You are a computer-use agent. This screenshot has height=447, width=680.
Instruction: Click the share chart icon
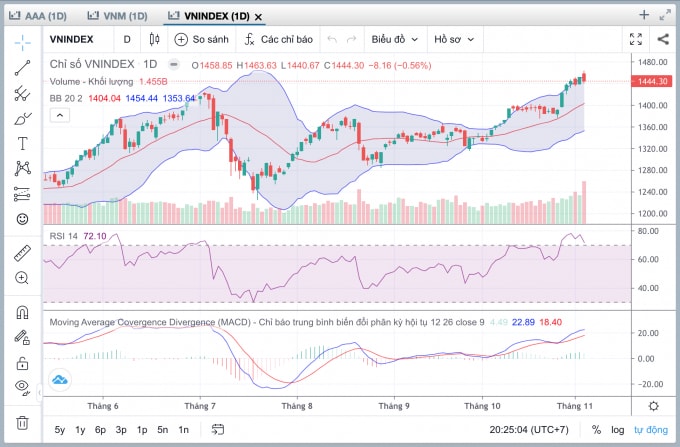[x=663, y=39]
